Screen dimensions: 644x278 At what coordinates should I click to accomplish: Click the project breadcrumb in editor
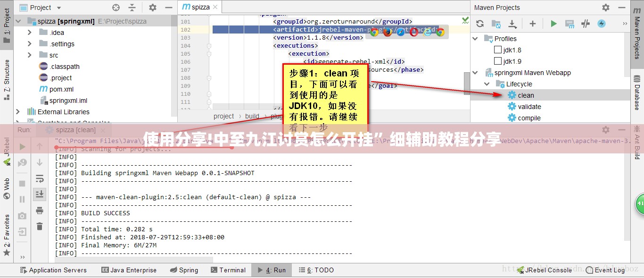pos(223,116)
